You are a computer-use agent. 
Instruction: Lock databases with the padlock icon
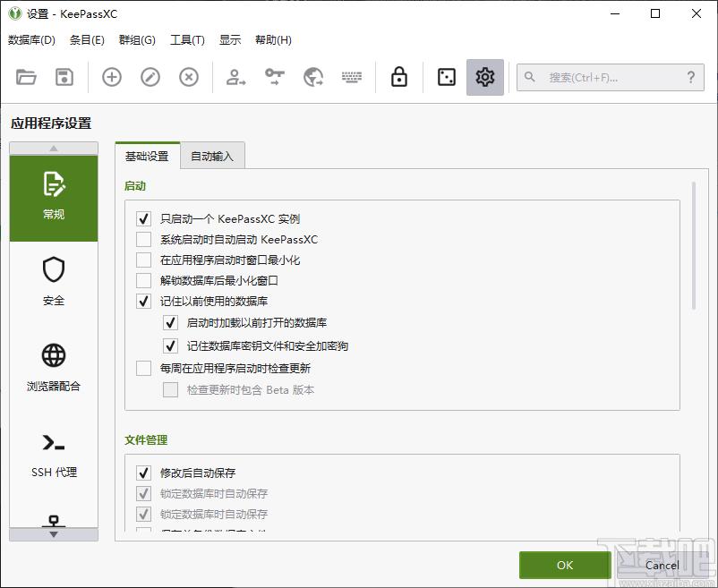click(x=399, y=77)
